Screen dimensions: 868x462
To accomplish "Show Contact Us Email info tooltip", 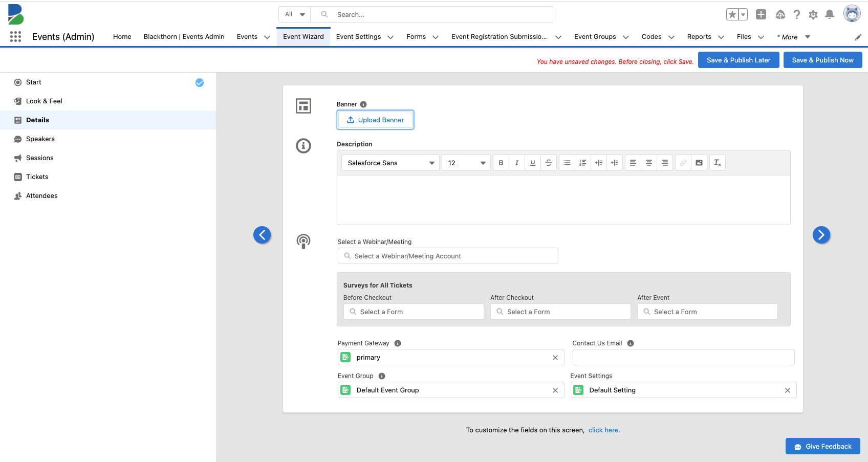I will click(x=631, y=343).
